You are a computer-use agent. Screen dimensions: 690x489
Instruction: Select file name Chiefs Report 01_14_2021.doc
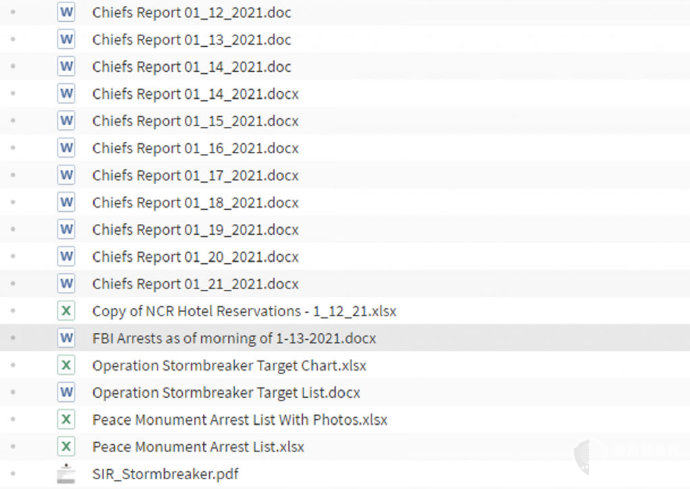[191, 67]
